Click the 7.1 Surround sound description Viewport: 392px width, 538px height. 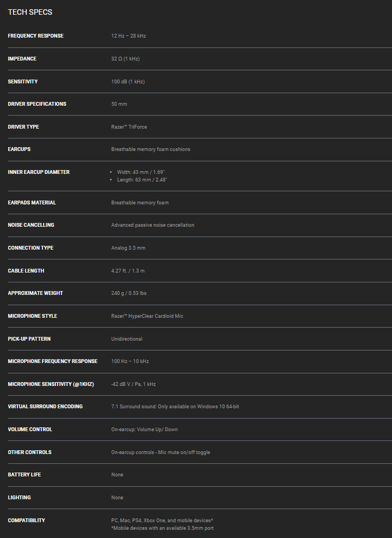pos(175,407)
